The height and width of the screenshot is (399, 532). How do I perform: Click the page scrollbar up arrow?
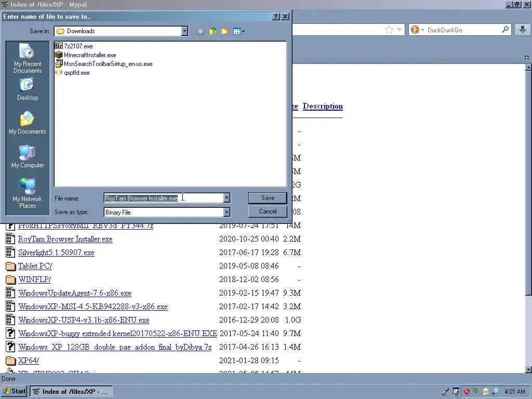pyautogui.click(x=528, y=67)
